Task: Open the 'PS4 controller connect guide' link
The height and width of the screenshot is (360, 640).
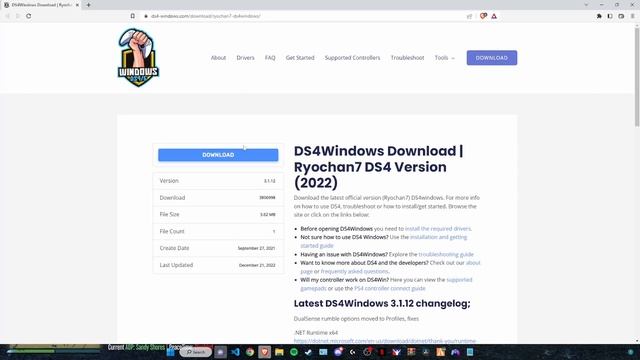Action: pyautogui.click(x=390, y=288)
